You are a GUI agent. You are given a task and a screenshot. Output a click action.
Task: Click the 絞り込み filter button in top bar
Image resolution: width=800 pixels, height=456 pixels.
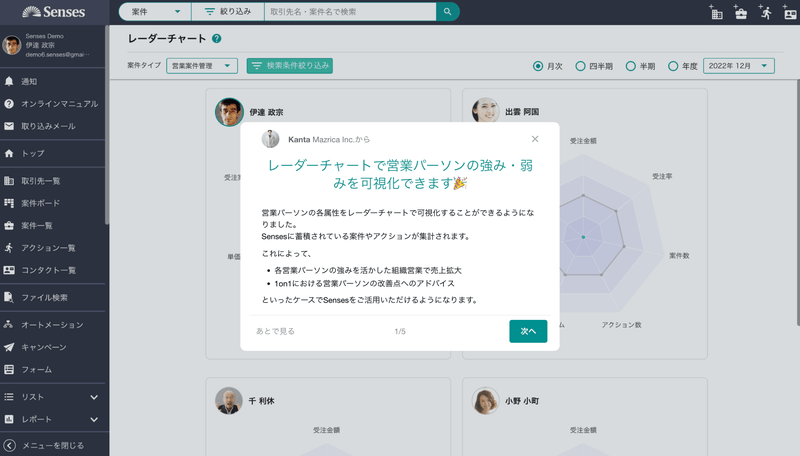pyautogui.click(x=228, y=12)
